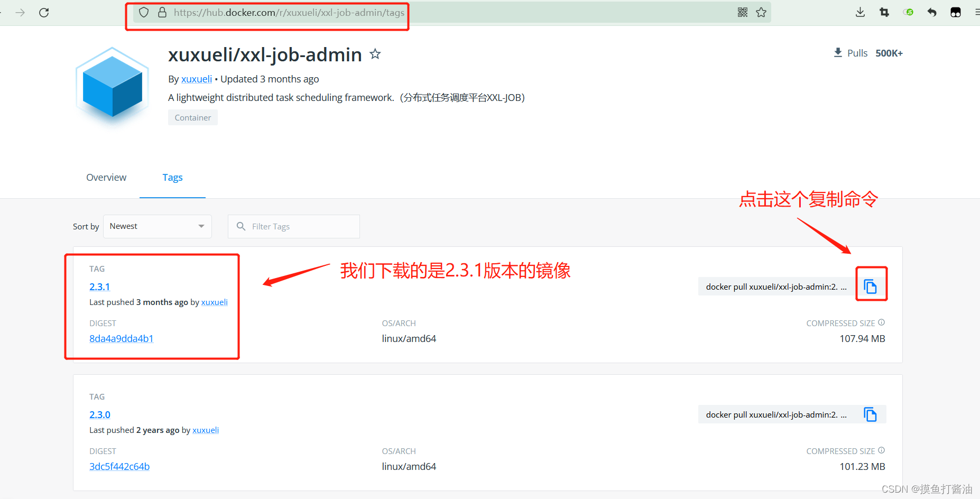The height and width of the screenshot is (499, 980).
Task: Click the crop screenshot toolbar icon
Action: [x=884, y=12]
